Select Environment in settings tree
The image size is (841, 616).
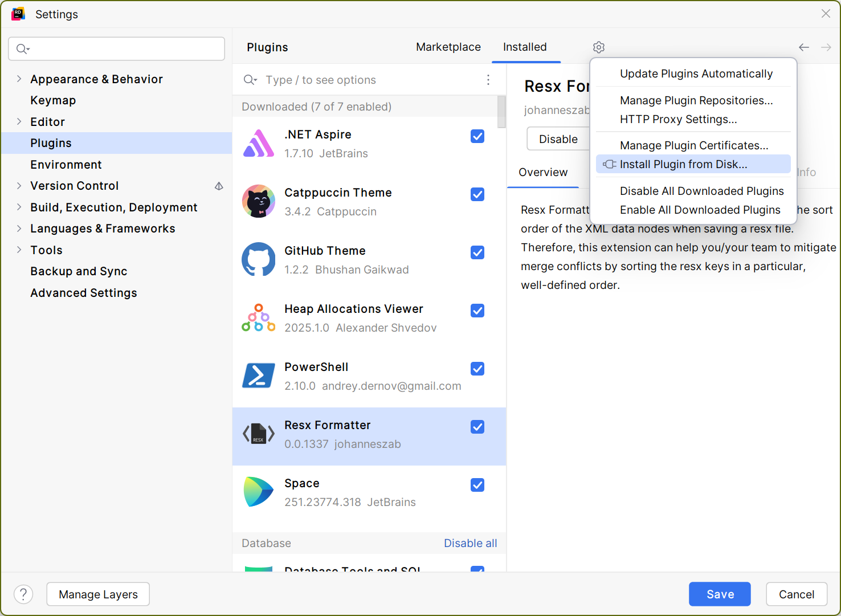coord(116,165)
